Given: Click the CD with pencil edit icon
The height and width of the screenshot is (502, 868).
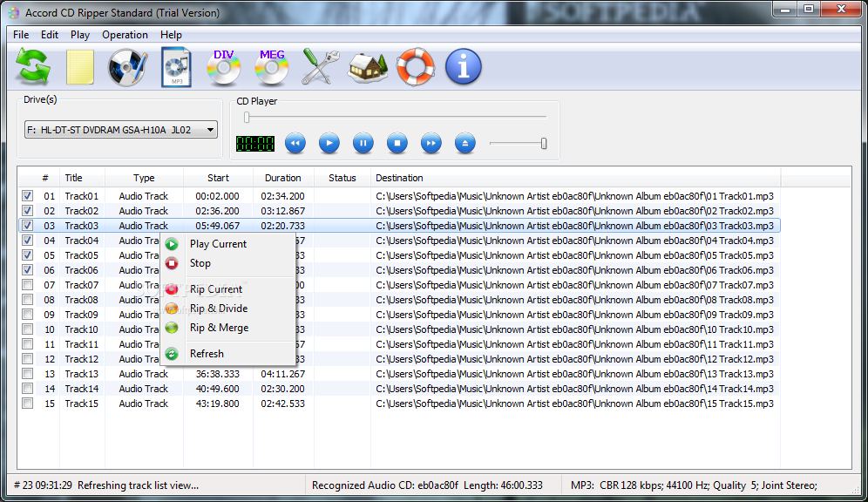Looking at the screenshot, I should pyautogui.click(x=127, y=67).
